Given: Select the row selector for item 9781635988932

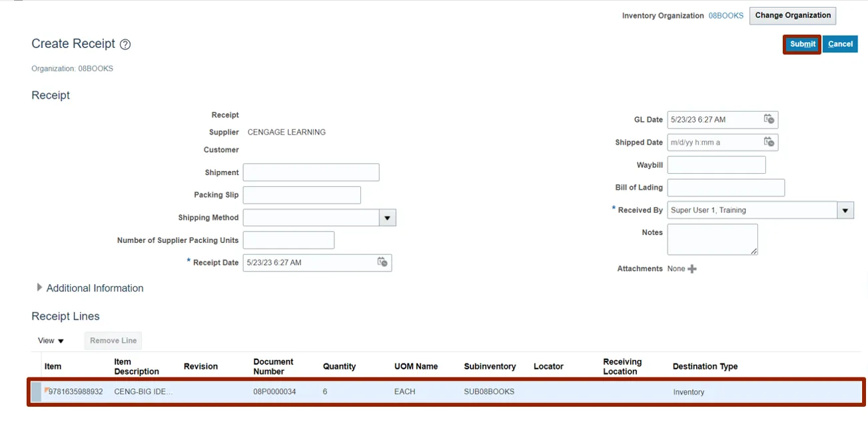Looking at the screenshot, I should 36,392.
